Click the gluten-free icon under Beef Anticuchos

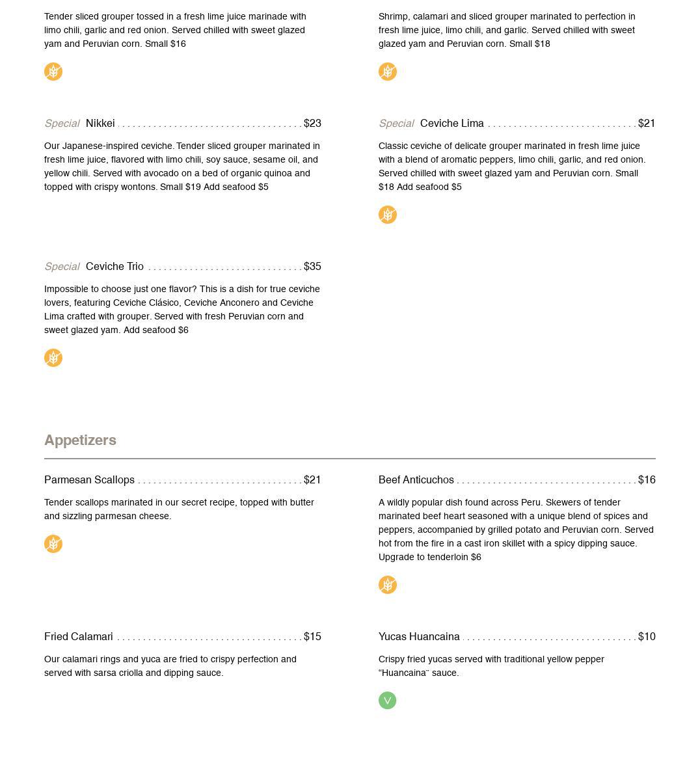pyautogui.click(x=388, y=585)
